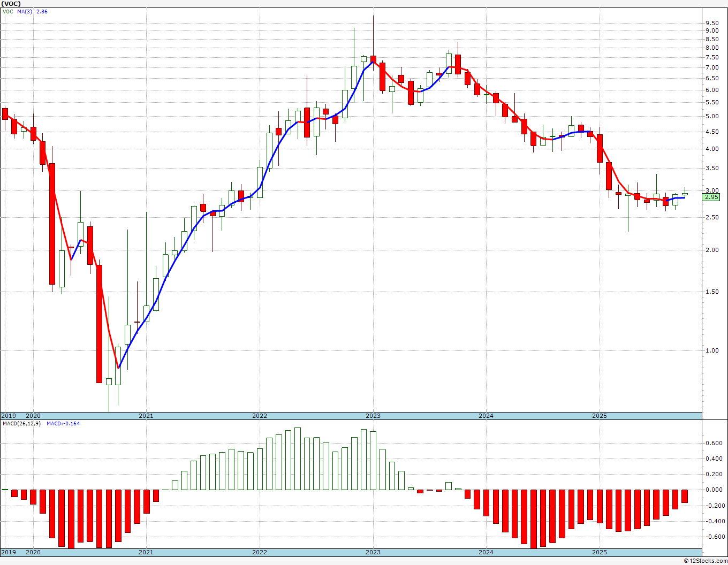Click 2021 on the MACD panel time axis
728x565 pixels.
click(x=146, y=552)
